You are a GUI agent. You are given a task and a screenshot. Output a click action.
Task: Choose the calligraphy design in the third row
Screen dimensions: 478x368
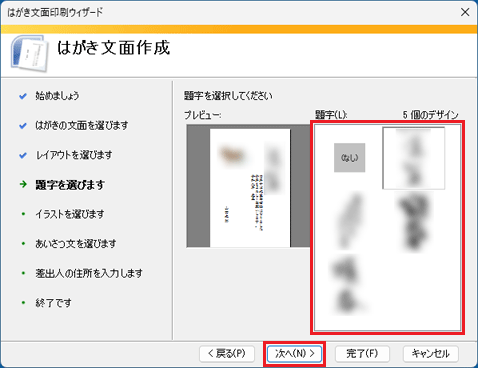[349, 285]
